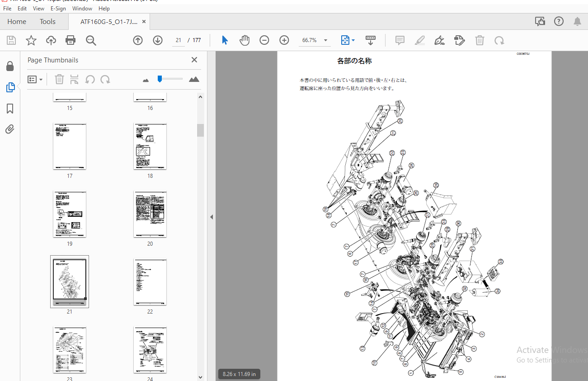Click thumbnails panel scrollbar handle

tap(200, 130)
